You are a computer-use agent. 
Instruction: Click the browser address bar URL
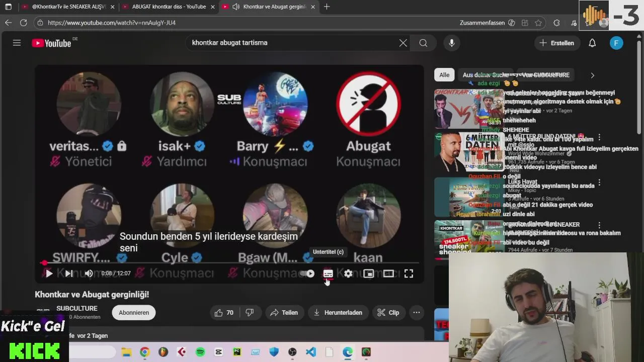pos(112,23)
